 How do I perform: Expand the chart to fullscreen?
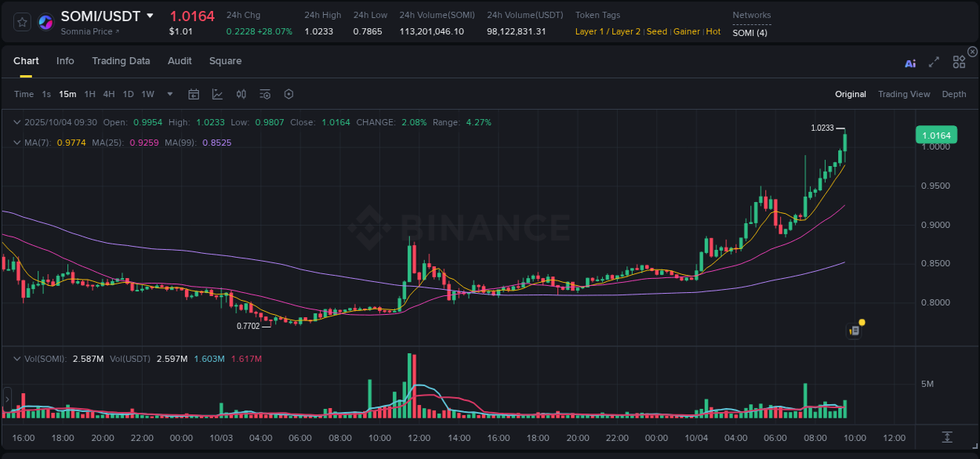934,62
